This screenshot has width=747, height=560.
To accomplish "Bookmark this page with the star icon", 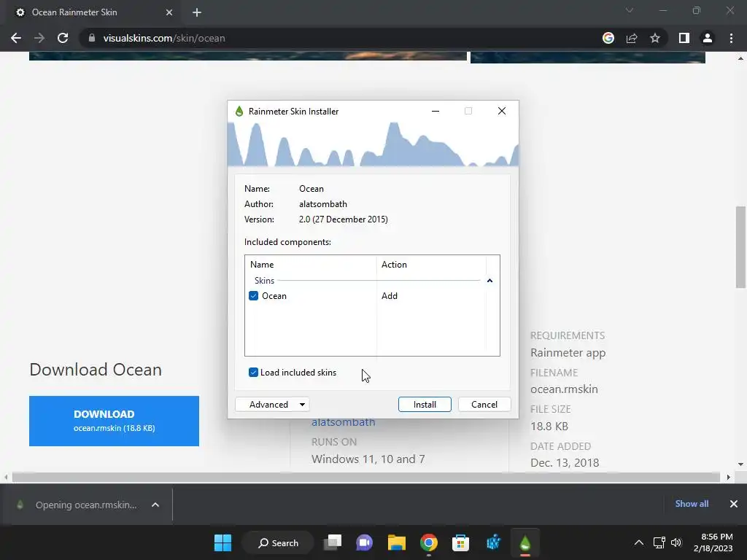I will click(x=655, y=38).
